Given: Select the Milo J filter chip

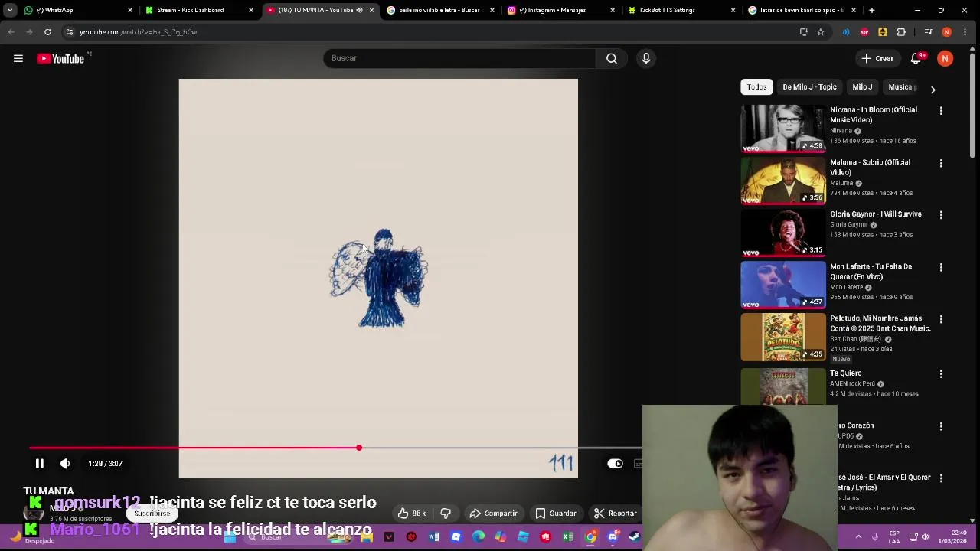Looking at the screenshot, I should click(862, 87).
